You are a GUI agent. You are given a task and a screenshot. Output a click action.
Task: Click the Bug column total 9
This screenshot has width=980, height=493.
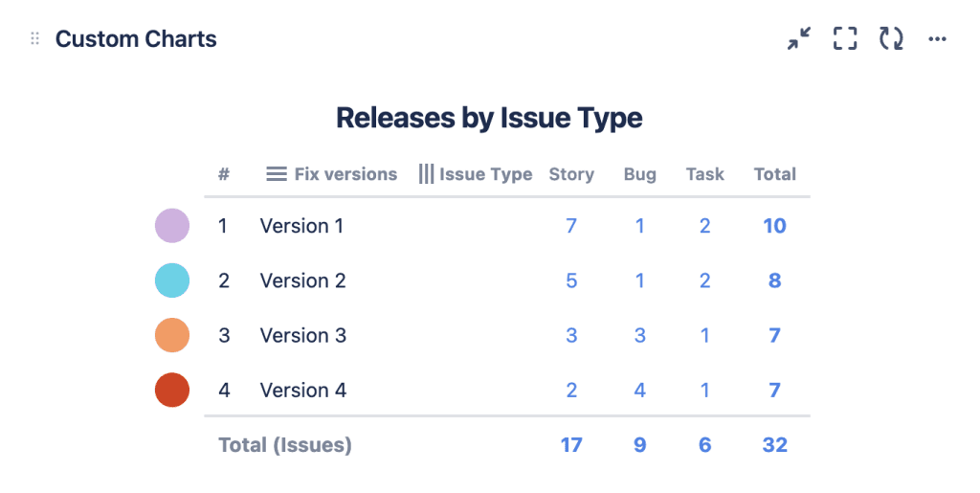[x=640, y=445]
